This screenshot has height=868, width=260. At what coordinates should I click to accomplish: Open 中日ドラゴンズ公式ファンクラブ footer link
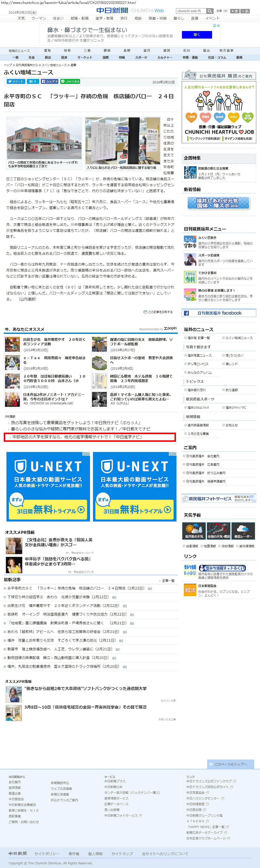pos(209,781)
